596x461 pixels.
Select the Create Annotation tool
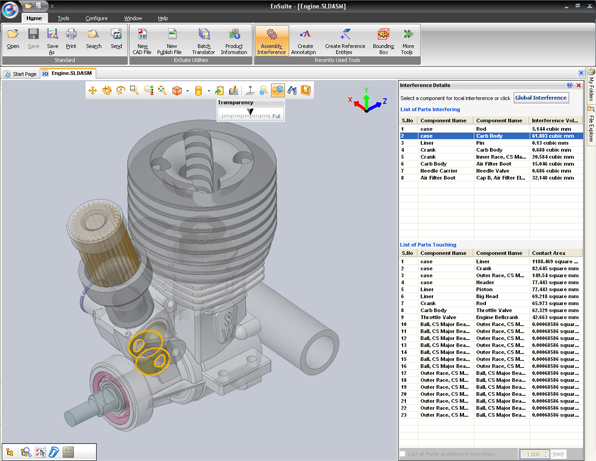[x=304, y=41]
